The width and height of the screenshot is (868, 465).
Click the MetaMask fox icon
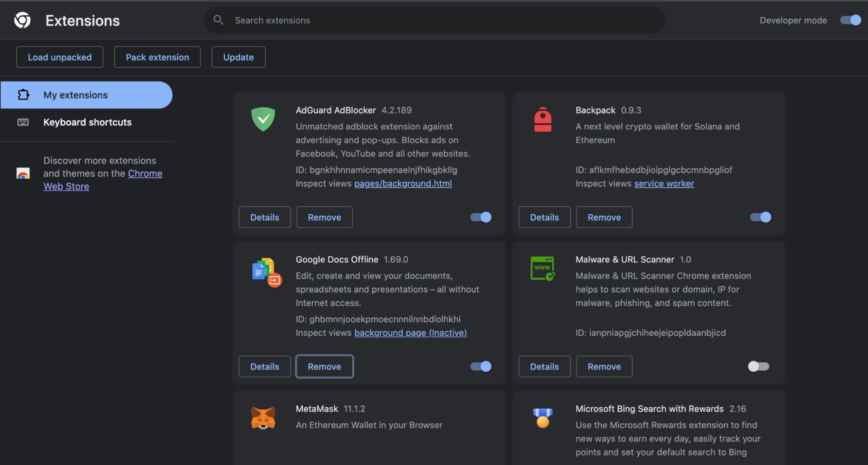point(263,418)
